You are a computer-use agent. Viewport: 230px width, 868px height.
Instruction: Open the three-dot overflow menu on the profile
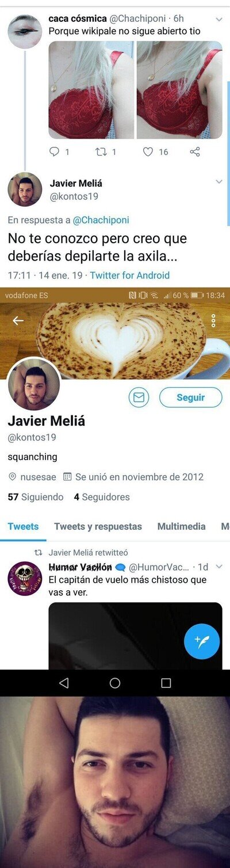[x=213, y=320]
